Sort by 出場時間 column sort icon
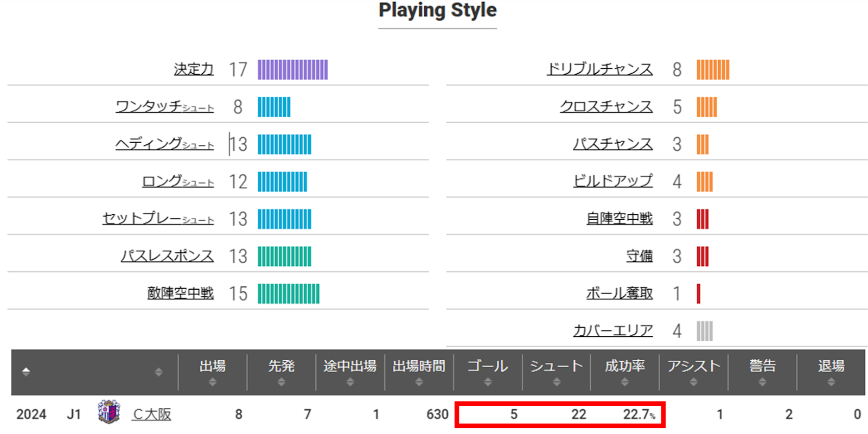Viewport: 868px width, 434px height. pos(419,382)
